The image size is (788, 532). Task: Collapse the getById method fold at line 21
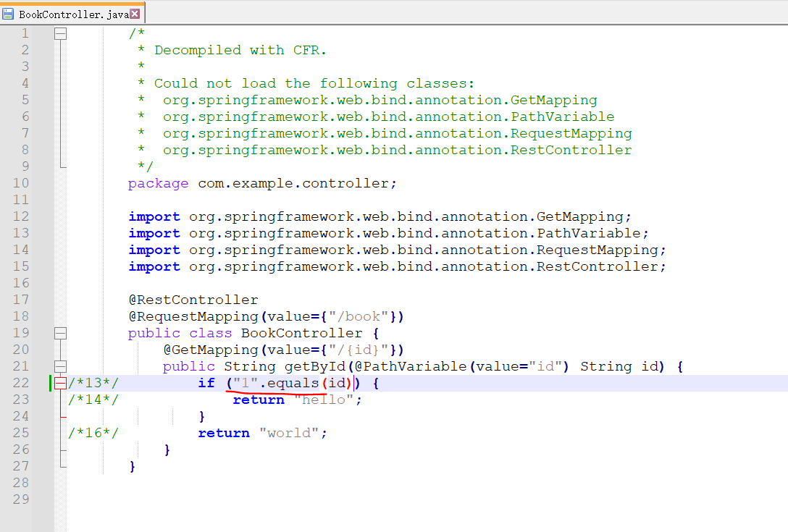(x=60, y=366)
